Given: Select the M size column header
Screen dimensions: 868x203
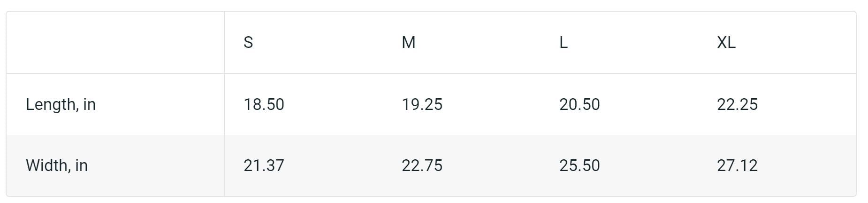Looking at the screenshot, I should (408, 43).
